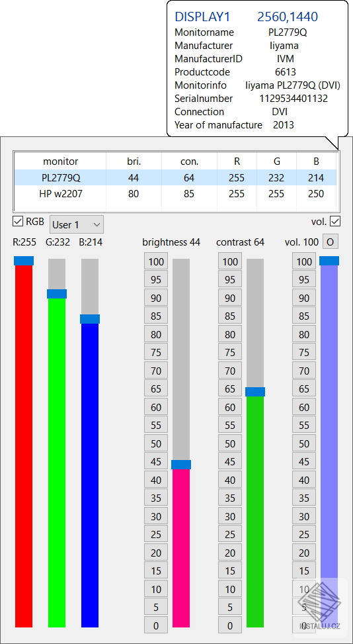353x644 pixels.
Task: Set contrast to 75 preset button
Action: [230, 353]
